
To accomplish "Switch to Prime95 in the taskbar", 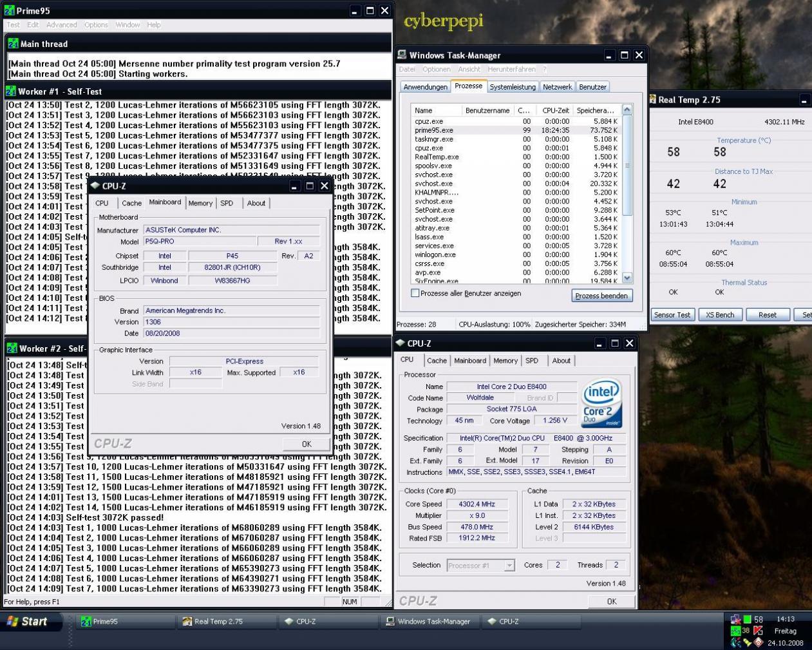I will (x=126, y=622).
